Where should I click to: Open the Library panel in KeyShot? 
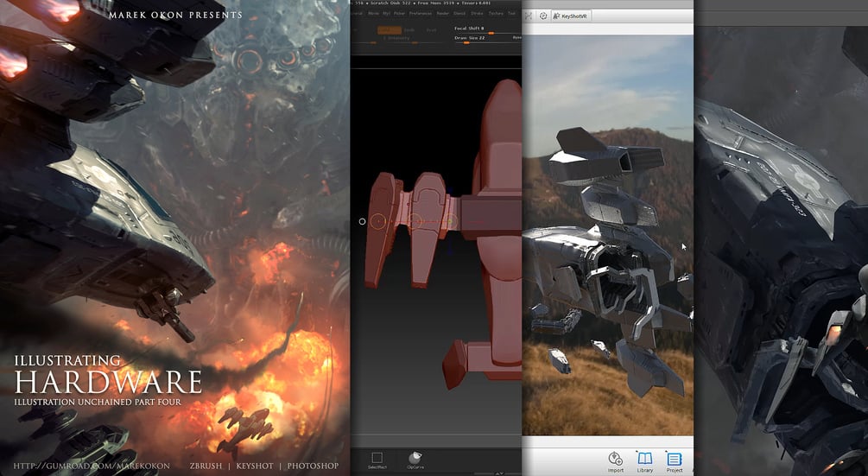pos(645,462)
